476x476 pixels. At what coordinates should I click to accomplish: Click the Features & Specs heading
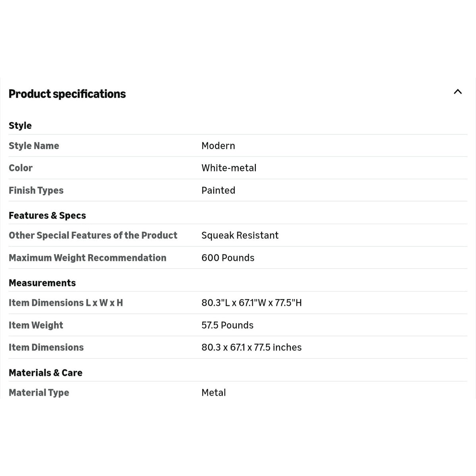tap(47, 215)
